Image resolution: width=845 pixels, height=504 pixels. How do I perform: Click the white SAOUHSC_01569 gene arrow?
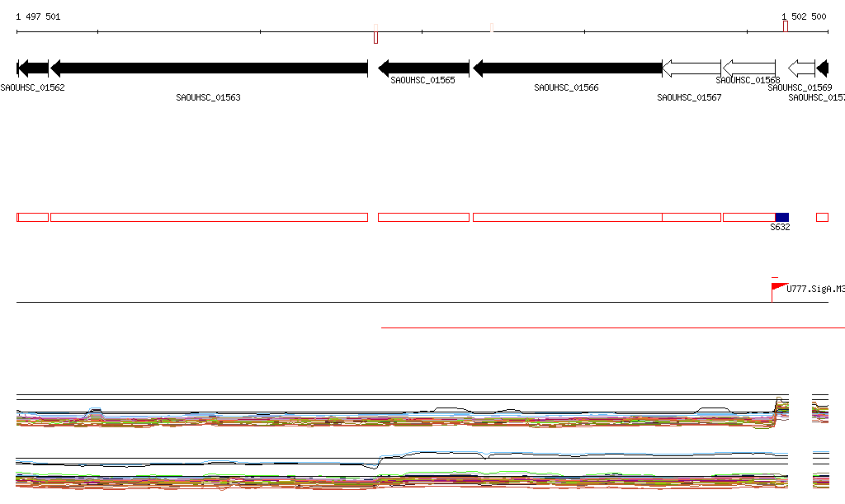[801, 68]
